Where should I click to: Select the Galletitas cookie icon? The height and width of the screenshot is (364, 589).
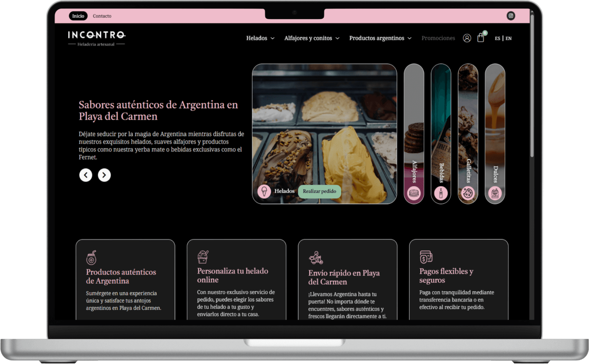pos(468,193)
